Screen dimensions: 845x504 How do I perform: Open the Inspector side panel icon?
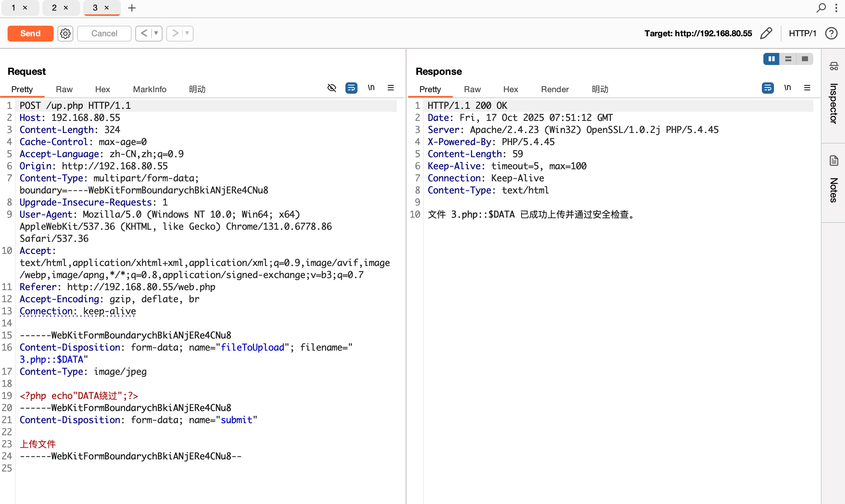(x=834, y=66)
